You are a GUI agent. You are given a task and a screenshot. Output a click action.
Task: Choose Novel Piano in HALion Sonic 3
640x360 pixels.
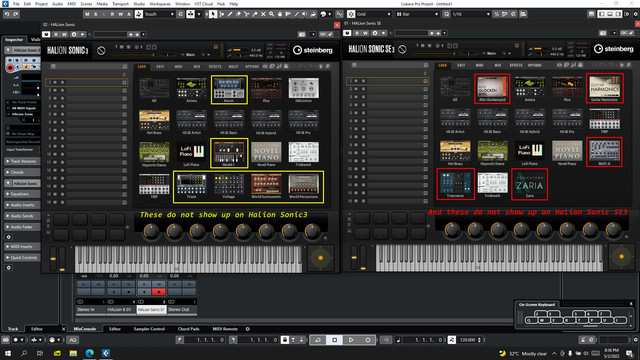(266, 154)
